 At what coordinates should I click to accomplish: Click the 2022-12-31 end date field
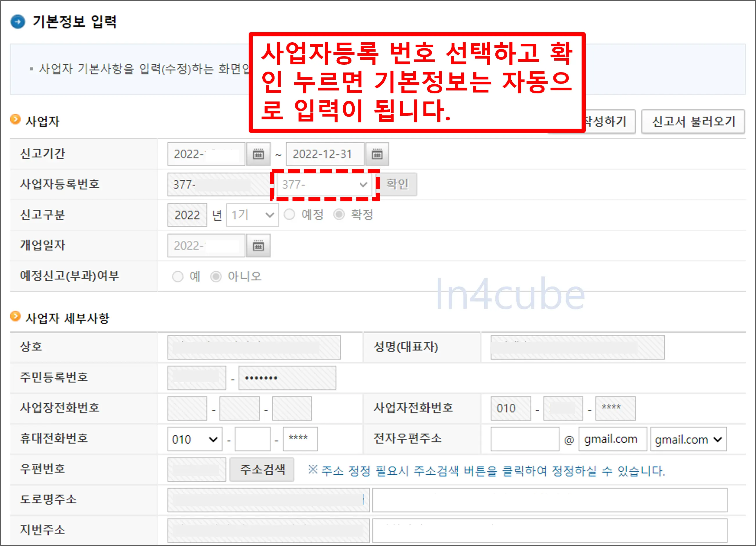click(325, 154)
